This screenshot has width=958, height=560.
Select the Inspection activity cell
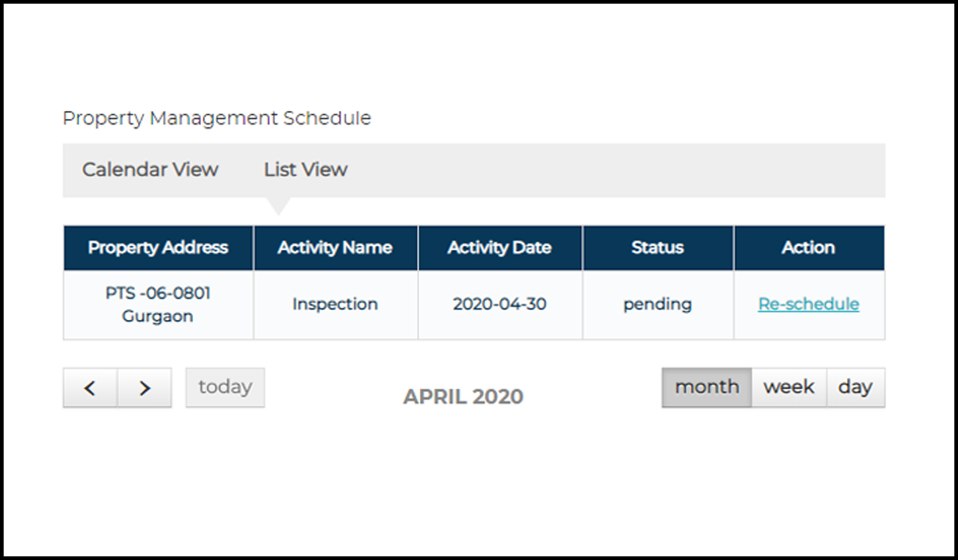tap(335, 305)
